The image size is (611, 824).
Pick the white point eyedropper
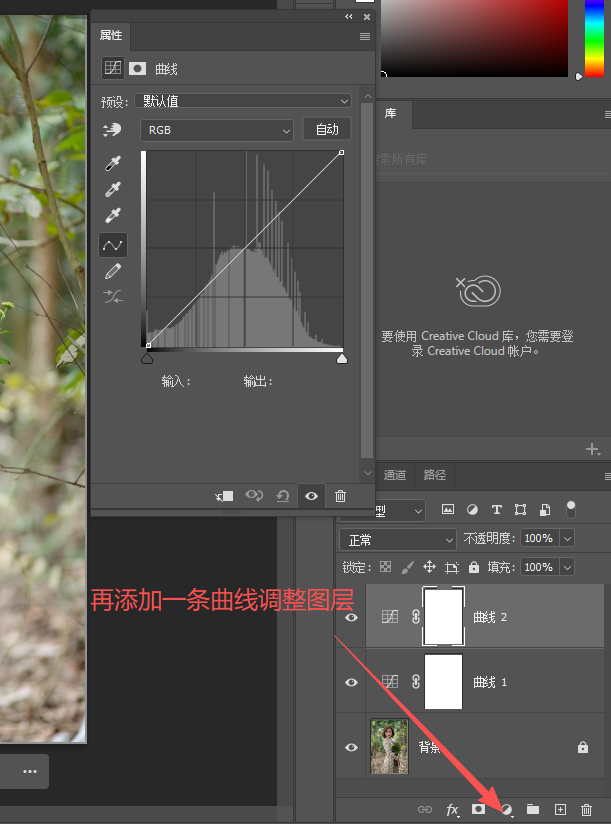(113, 215)
